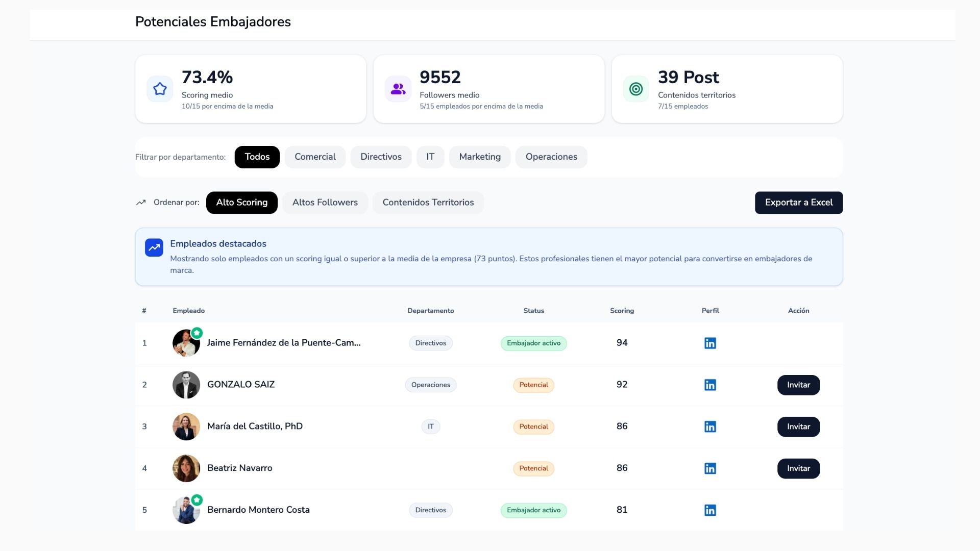980x551 pixels.
Task: Click the target icon in Contenidos territorios card
Action: point(636,89)
